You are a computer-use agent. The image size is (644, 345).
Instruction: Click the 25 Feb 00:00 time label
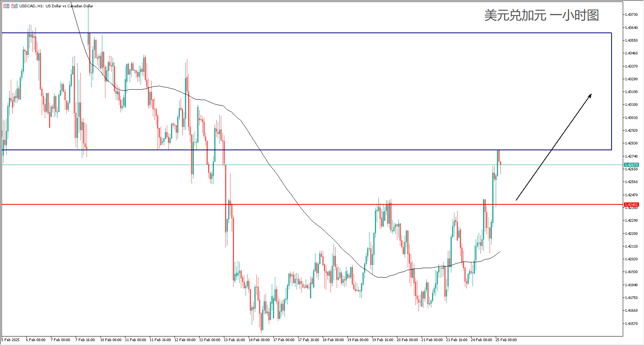[x=506, y=340]
